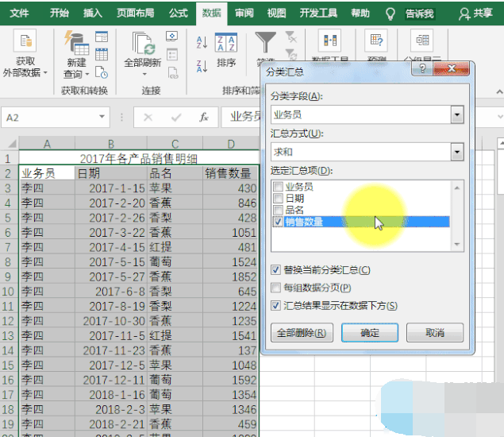The image size is (504, 437).
Task: Click the fx insert function icon
Action: click(204, 117)
